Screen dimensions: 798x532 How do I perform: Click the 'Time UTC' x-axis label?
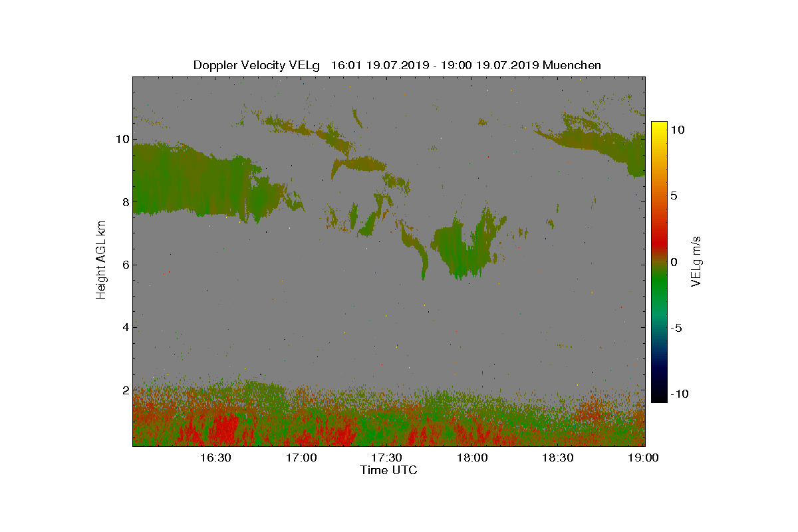pos(388,471)
